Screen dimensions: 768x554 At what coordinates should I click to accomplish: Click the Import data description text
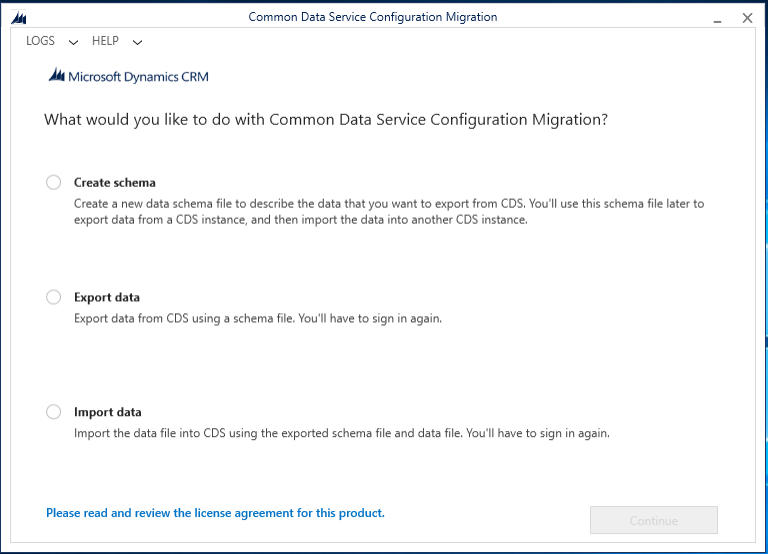341,434
